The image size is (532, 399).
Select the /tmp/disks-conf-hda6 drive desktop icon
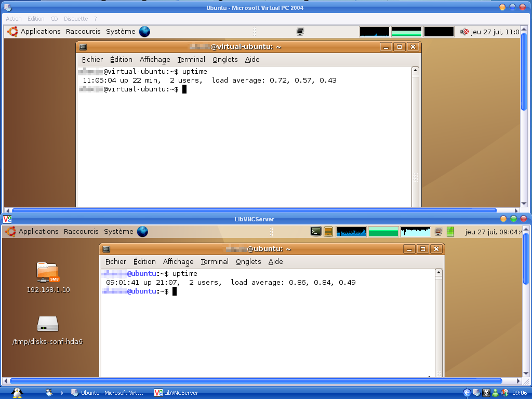point(47,330)
